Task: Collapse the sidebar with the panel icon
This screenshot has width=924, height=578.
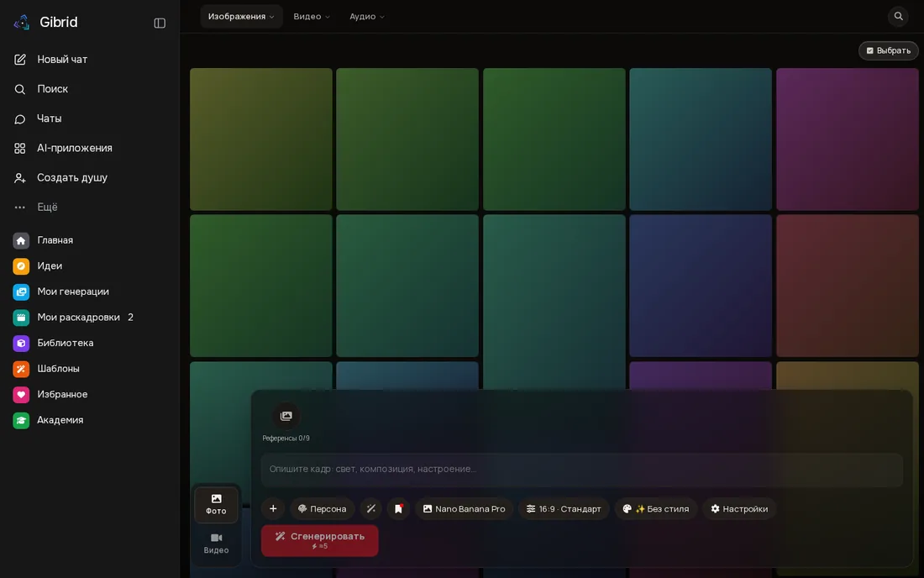Action: 160,23
